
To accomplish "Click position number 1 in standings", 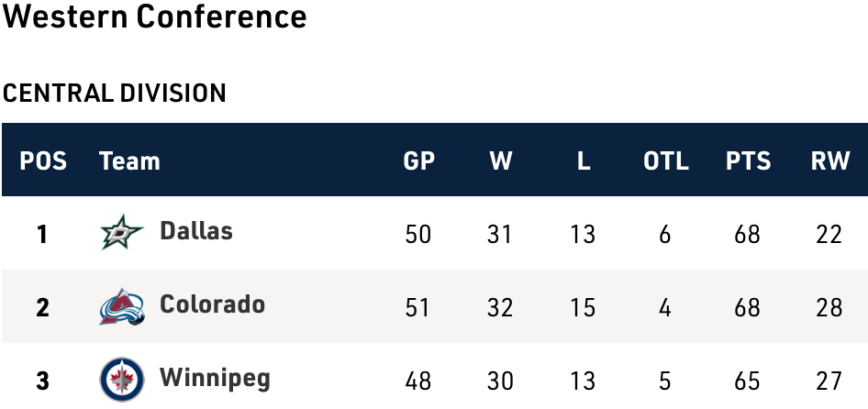I will 42,235.
